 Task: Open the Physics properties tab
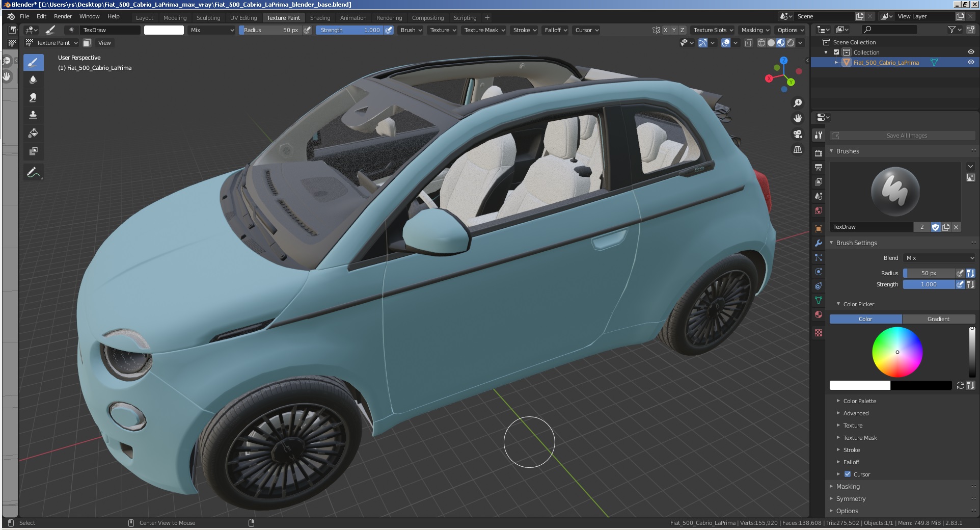click(819, 272)
